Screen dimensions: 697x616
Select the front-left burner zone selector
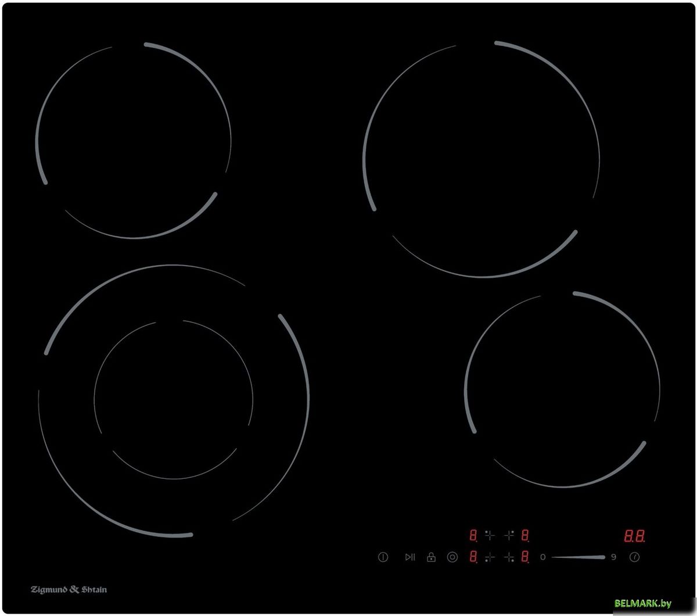[x=490, y=557]
